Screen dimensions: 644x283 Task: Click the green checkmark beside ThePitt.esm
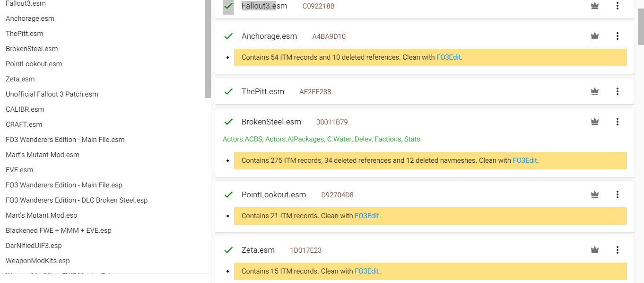click(x=228, y=91)
